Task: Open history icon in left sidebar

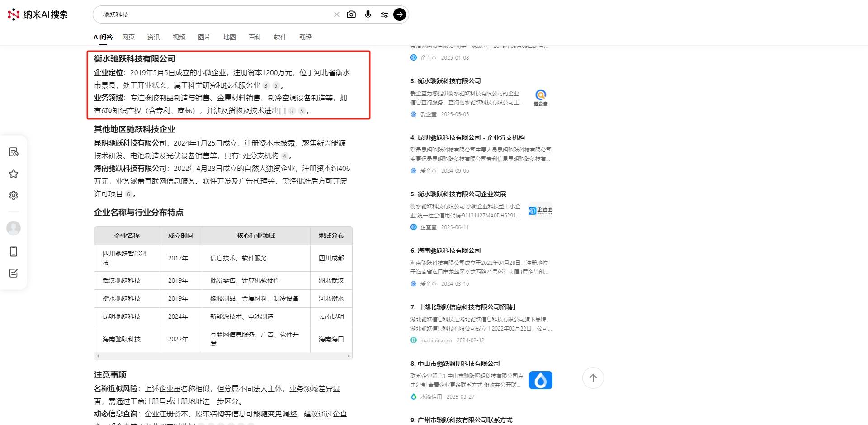Action: click(x=14, y=152)
